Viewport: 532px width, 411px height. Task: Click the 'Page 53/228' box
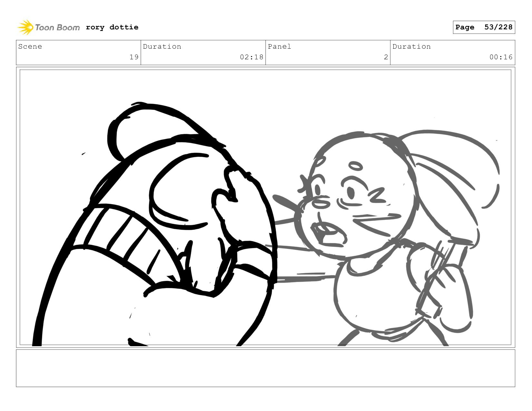tap(484, 27)
